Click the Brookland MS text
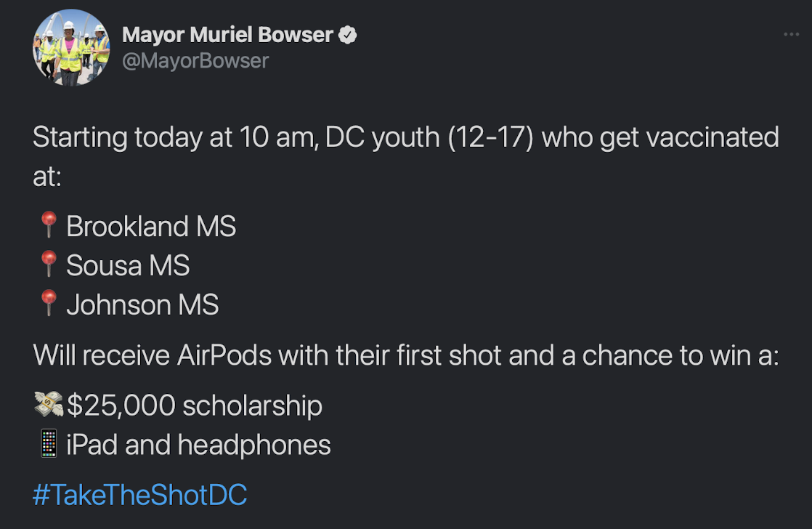Screen dimensions: 812x529 [x=151, y=226]
